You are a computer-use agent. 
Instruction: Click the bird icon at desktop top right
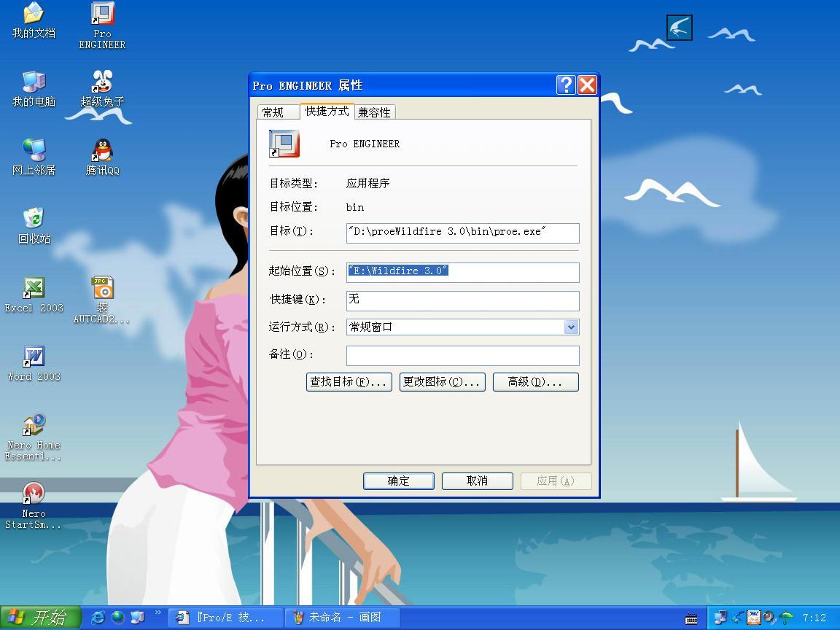[x=680, y=27]
